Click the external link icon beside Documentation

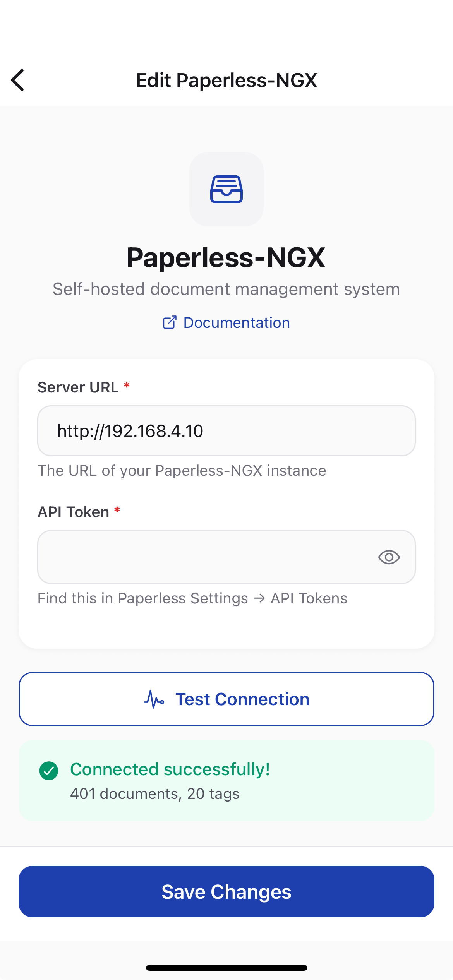pyautogui.click(x=170, y=322)
